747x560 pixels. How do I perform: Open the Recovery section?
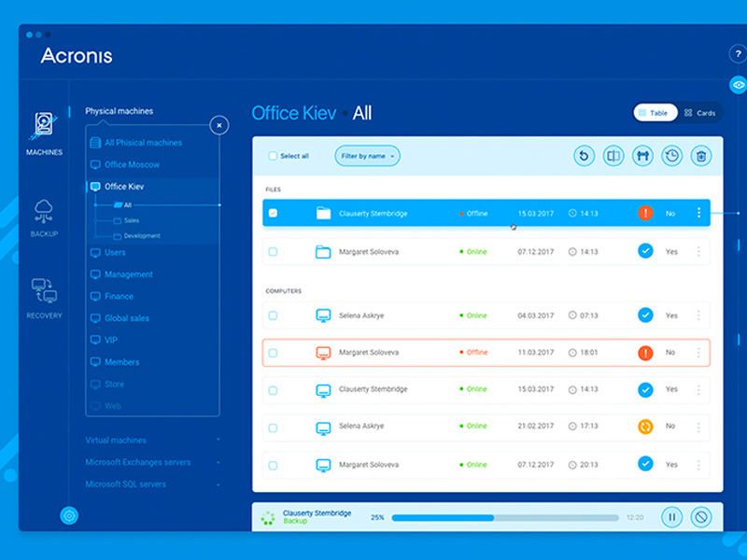tap(44, 298)
